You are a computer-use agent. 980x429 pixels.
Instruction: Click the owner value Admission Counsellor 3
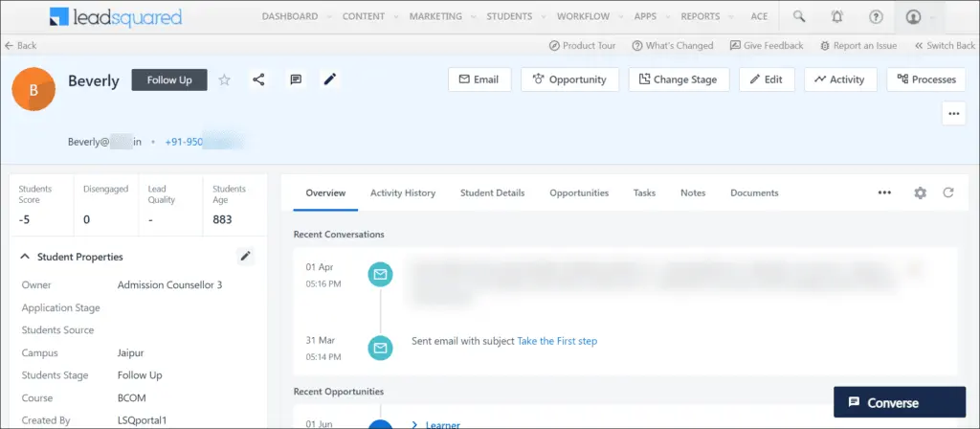170,285
